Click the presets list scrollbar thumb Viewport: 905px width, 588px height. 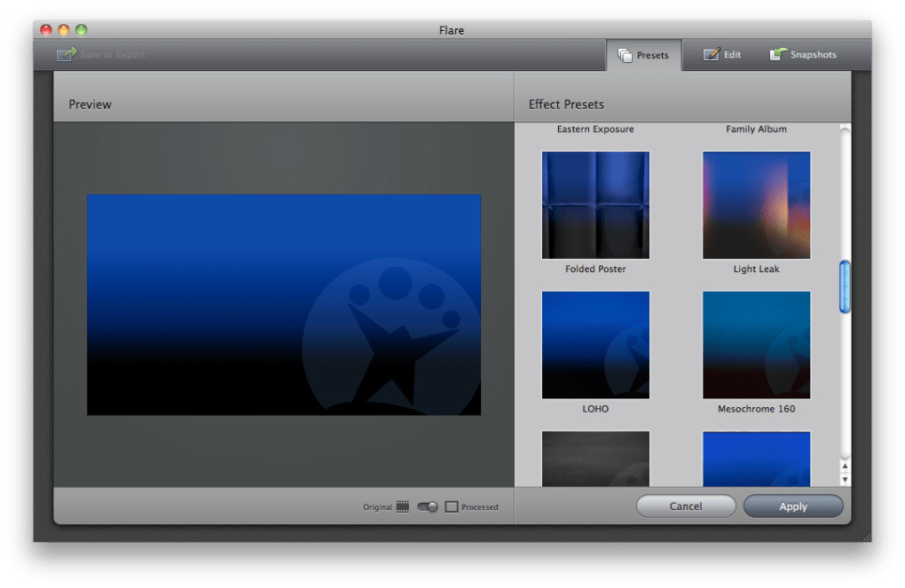[x=845, y=286]
